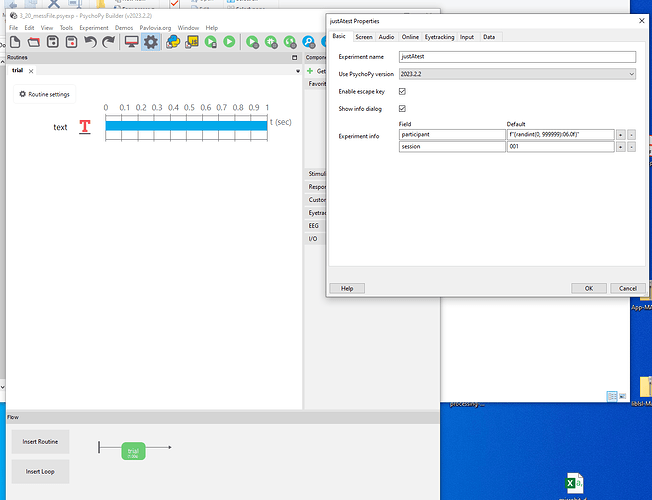Open Use PsychoPy version dropdown

coord(517,74)
